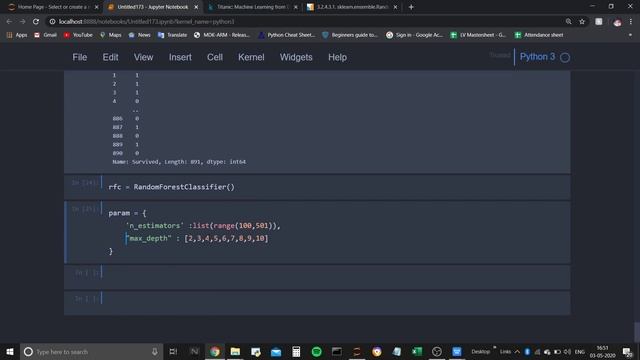Select the last empty code cell
The image size is (640, 360).
click(x=317, y=303)
